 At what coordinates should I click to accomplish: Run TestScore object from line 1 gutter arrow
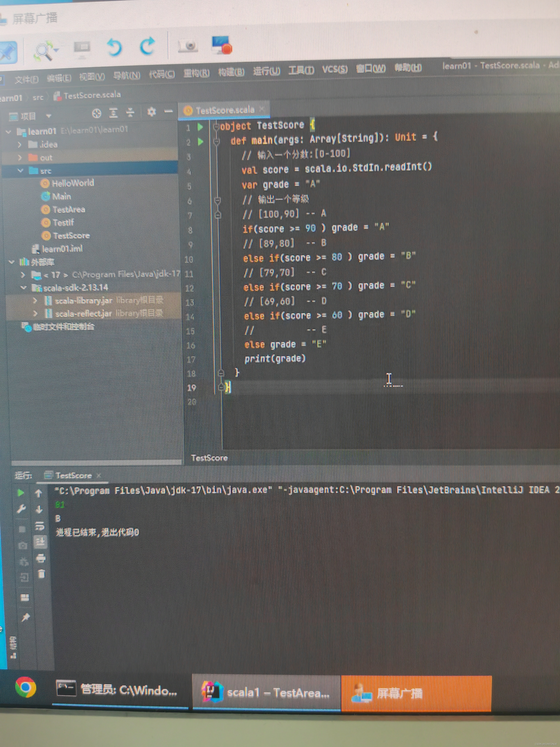coord(200,127)
